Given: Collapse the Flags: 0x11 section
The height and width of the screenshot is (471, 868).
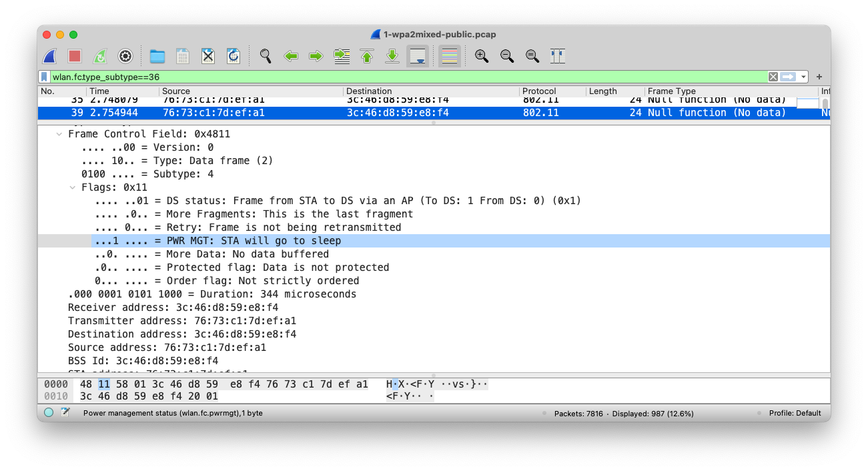Looking at the screenshot, I should point(73,187).
